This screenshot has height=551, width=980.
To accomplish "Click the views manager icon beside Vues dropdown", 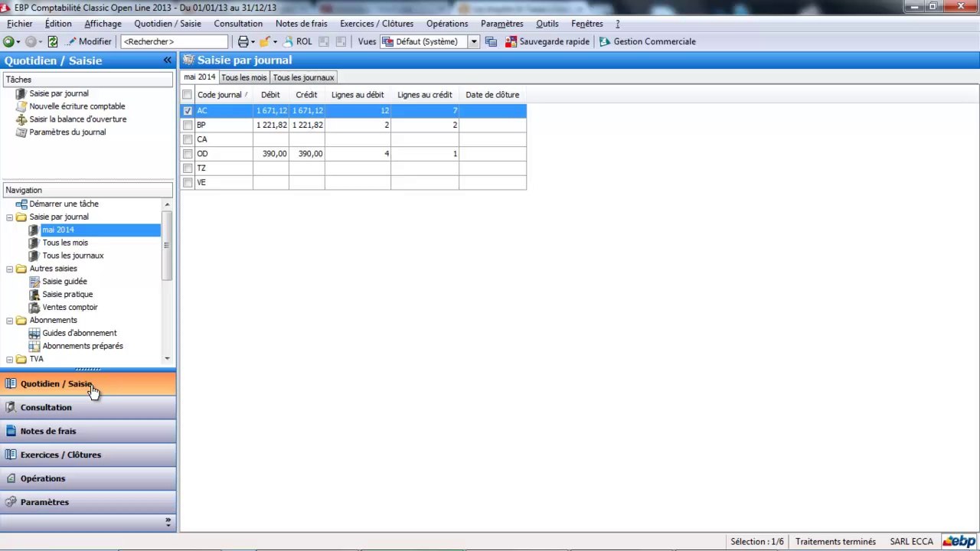I will [492, 42].
